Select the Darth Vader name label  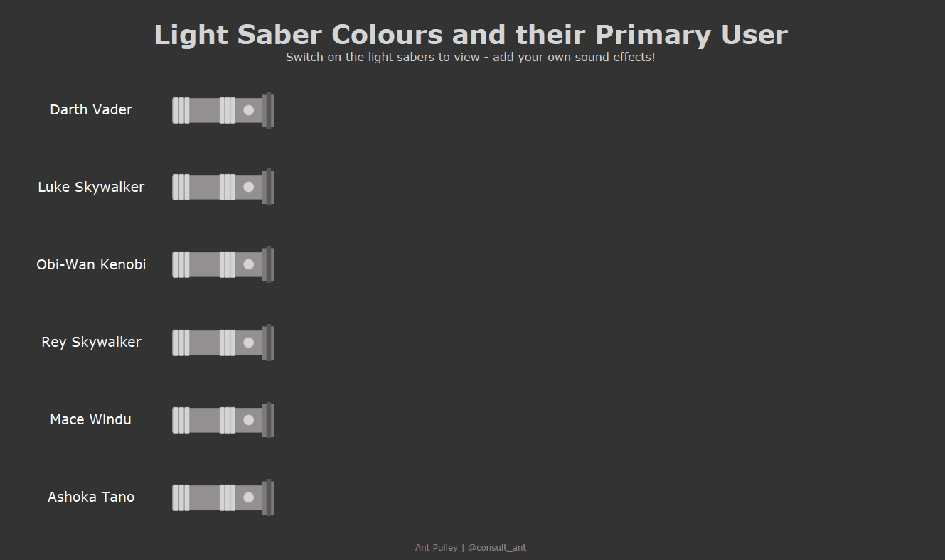point(91,109)
